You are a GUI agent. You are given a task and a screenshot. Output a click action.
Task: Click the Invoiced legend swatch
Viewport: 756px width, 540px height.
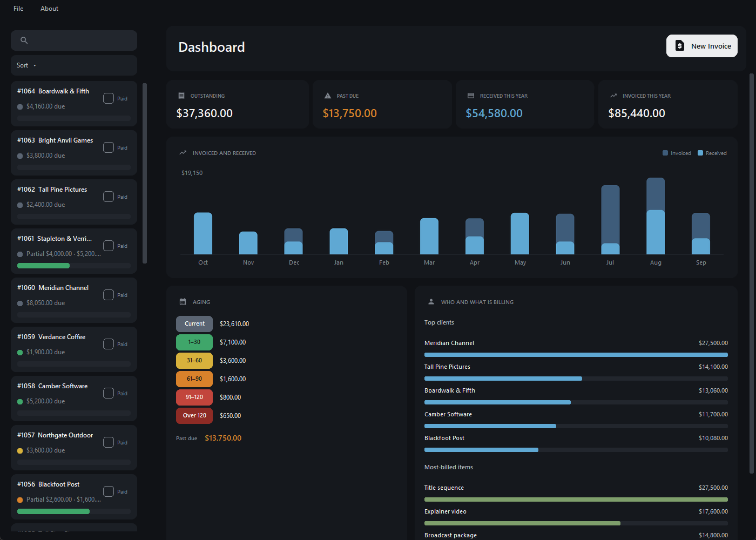[x=665, y=153]
